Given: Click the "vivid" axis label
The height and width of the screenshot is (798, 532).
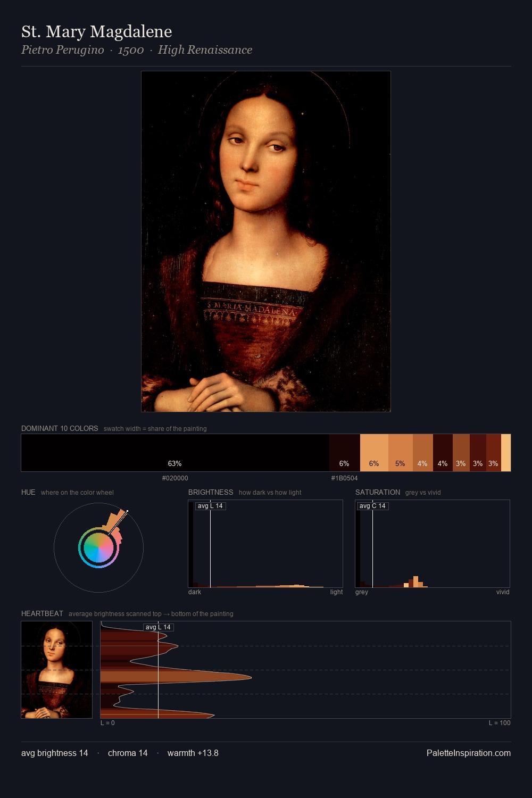Looking at the screenshot, I should (x=503, y=592).
